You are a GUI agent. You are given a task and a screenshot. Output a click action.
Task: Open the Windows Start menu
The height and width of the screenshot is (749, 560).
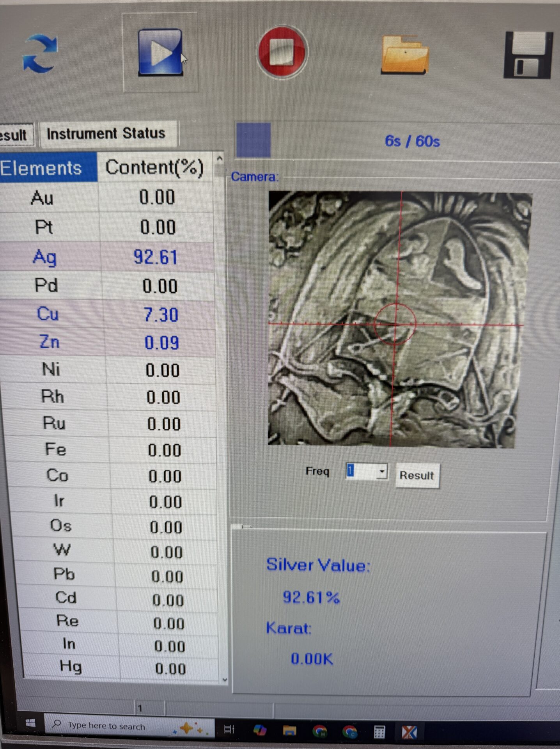30,723
